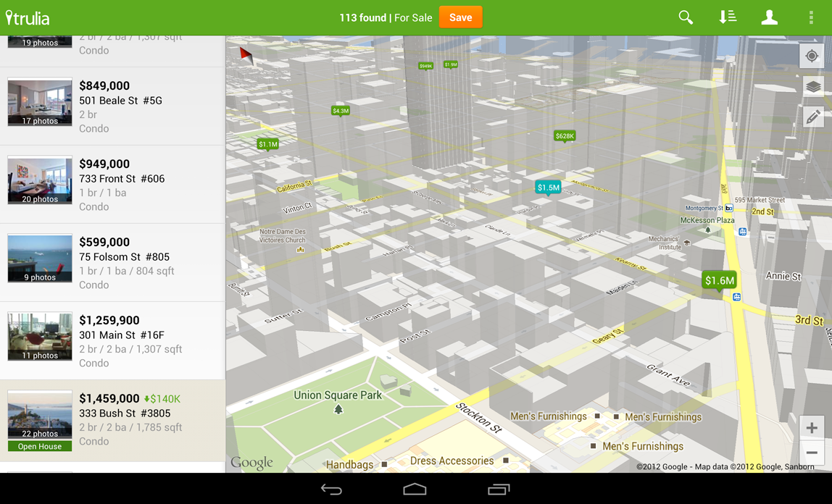Save the current property search
The image size is (832, 504).
460,17
